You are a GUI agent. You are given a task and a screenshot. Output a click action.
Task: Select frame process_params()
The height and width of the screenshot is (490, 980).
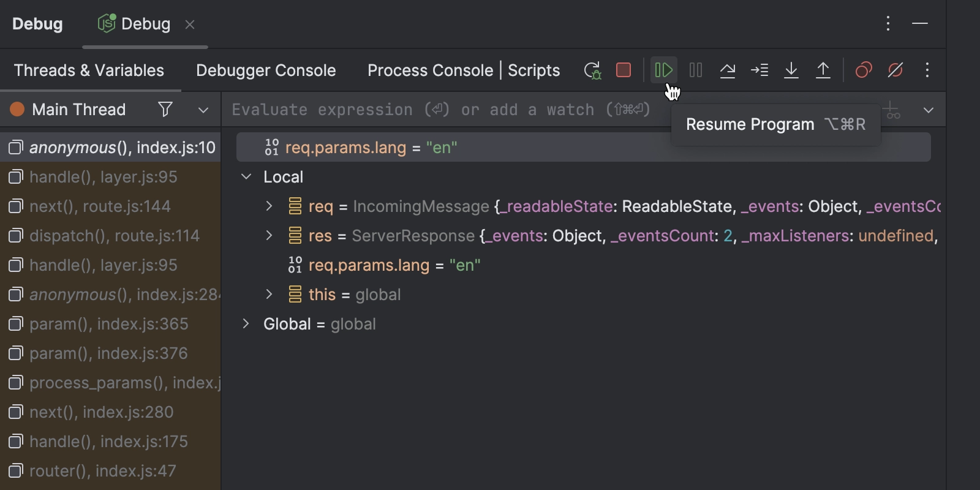click(110, 383)
